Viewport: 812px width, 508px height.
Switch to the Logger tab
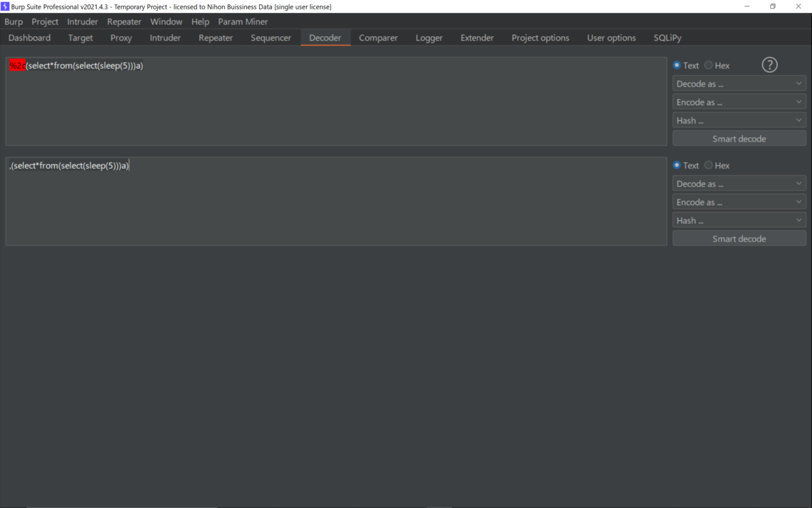pyautogui.click(x=429, y=38)
